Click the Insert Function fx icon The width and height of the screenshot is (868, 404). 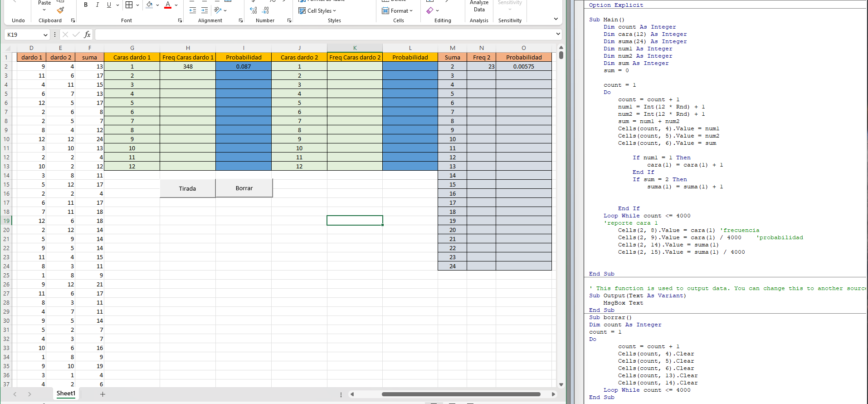(x=87, y=34)
